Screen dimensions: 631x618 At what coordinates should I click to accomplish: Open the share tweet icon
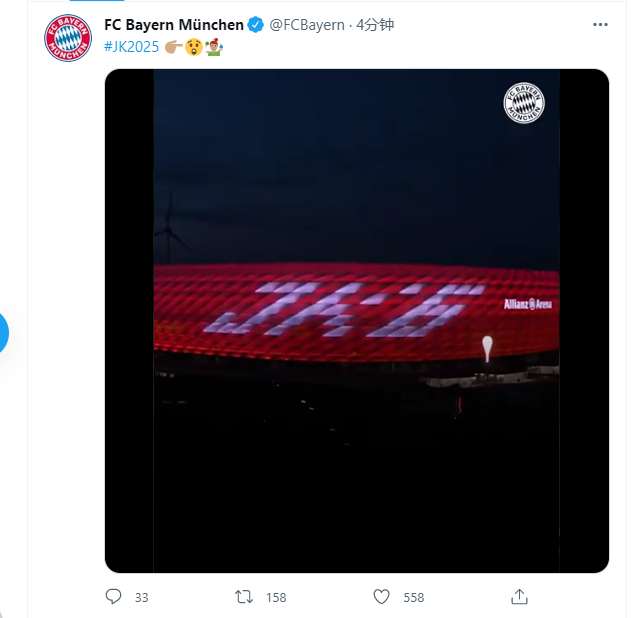[x=519, y=597]
